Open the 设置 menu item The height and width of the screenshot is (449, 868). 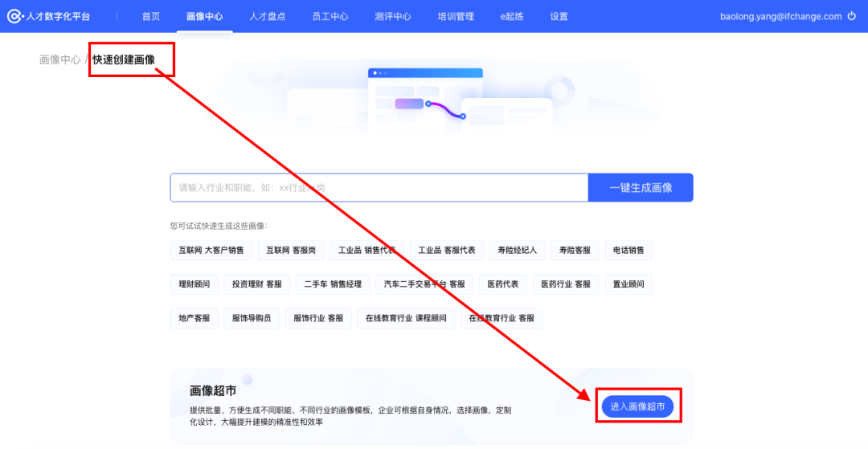click(x=559, y=16)
